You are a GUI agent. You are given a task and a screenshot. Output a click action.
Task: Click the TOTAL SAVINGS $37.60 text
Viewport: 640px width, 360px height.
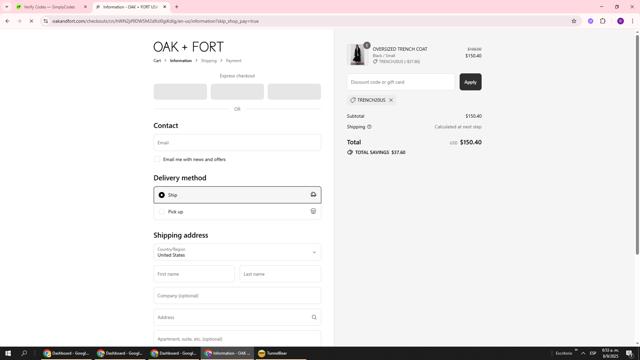380,152
